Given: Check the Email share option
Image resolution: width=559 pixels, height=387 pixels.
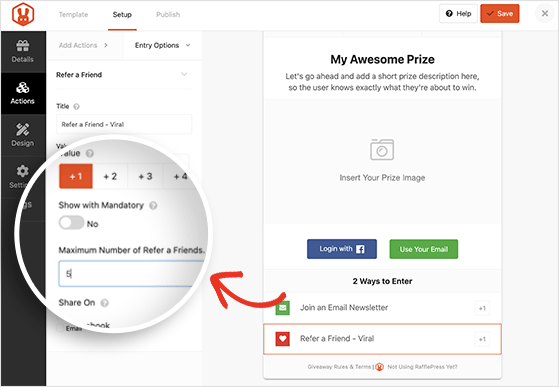Looking at the screenshot, I should tap(59, 328).
